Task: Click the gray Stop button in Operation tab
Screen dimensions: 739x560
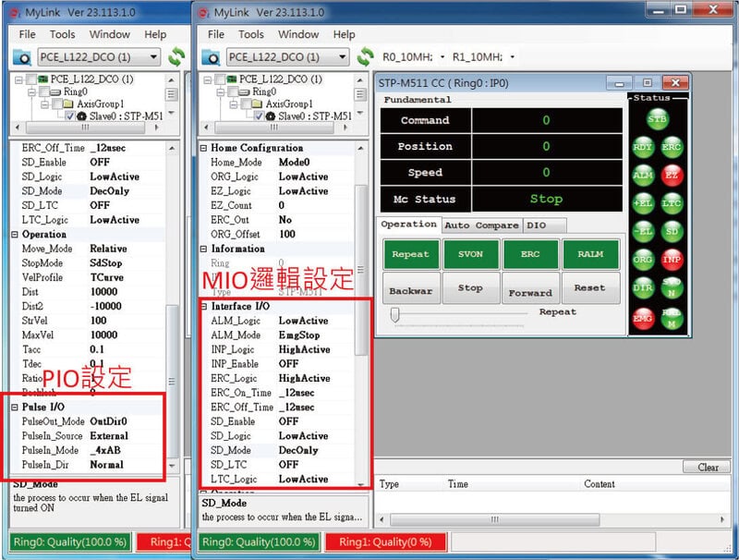Action: [471, 288]
